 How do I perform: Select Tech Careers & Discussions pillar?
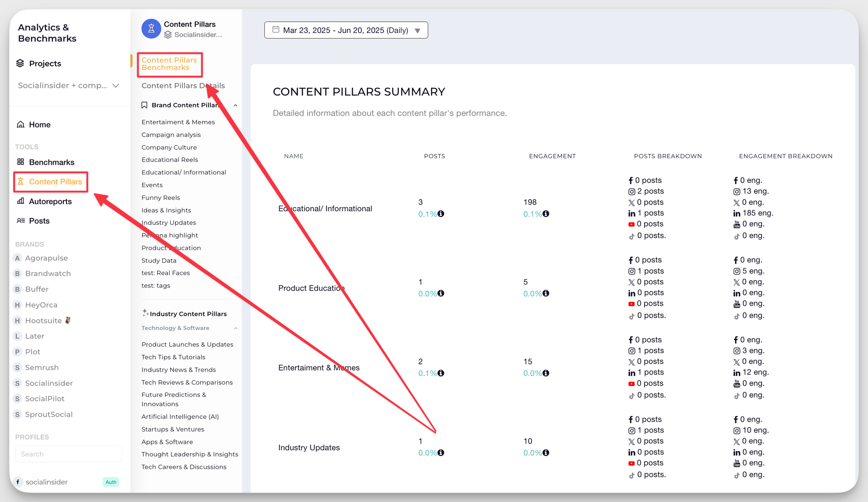click(184, 467)
